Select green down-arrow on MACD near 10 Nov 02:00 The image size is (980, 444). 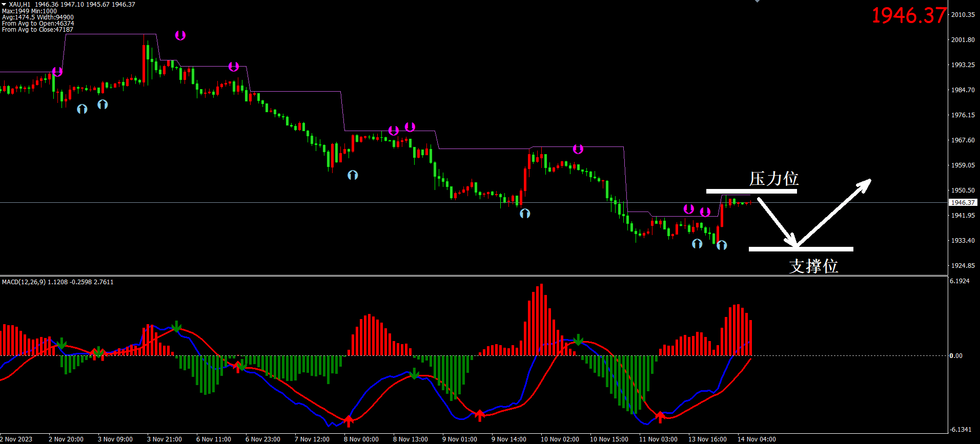578,340
